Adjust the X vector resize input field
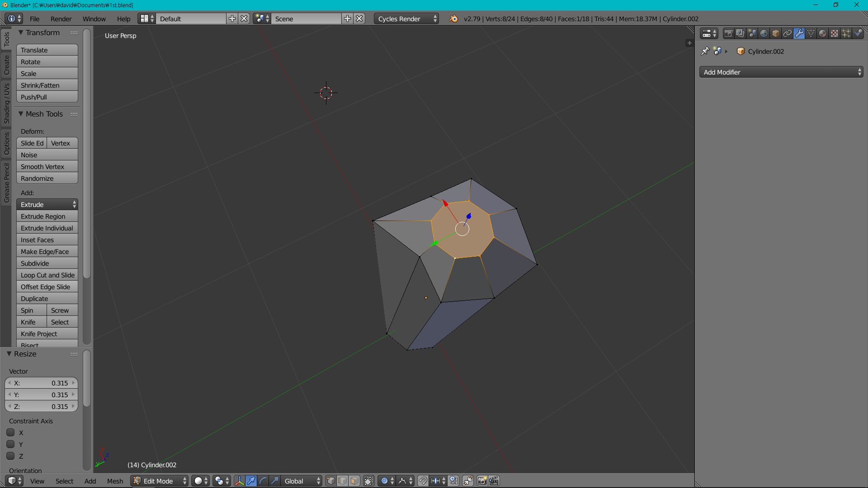Image resolution: width=868 pixels, height=488 pixels. click(x=42, y=383)
